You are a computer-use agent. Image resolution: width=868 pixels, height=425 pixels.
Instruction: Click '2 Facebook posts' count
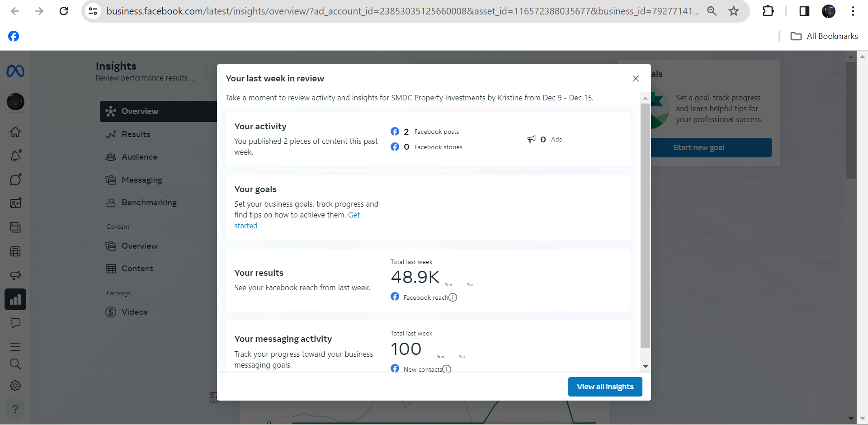425,132
